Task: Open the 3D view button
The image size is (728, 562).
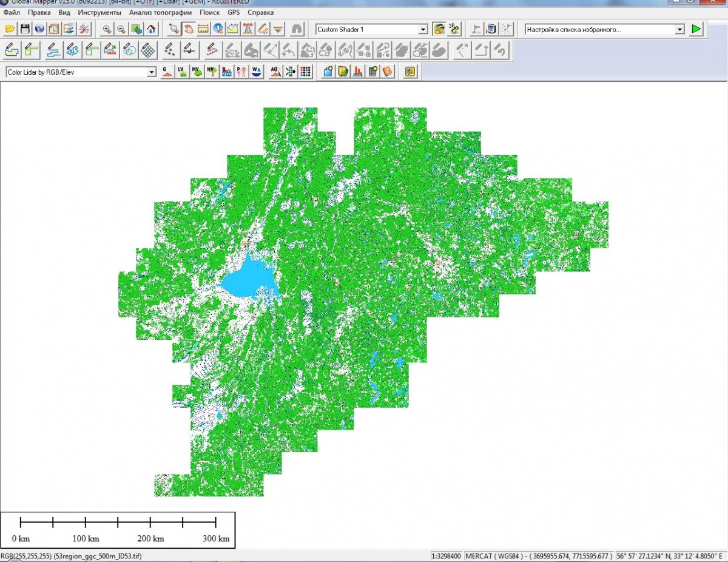Action: click(454, 29)
